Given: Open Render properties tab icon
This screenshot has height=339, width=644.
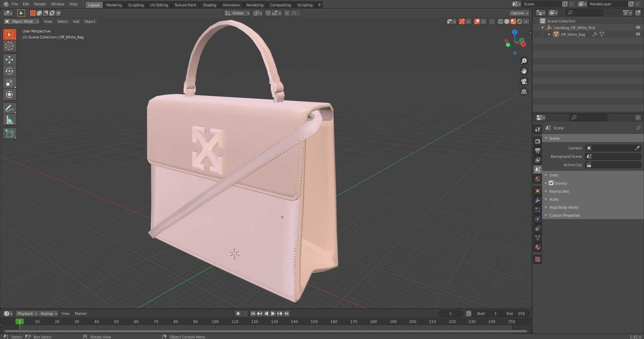Looking at the screenshot, I should pos(538,141).
